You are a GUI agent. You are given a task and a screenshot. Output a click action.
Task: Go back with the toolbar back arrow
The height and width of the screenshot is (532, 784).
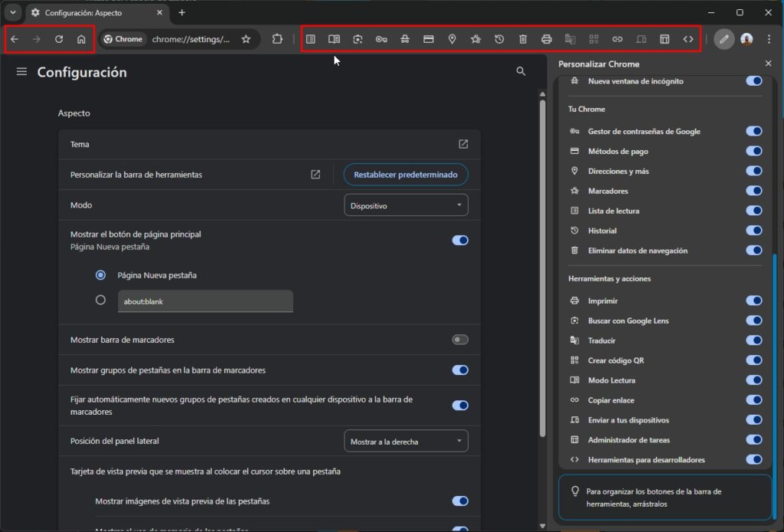[15, 39]
